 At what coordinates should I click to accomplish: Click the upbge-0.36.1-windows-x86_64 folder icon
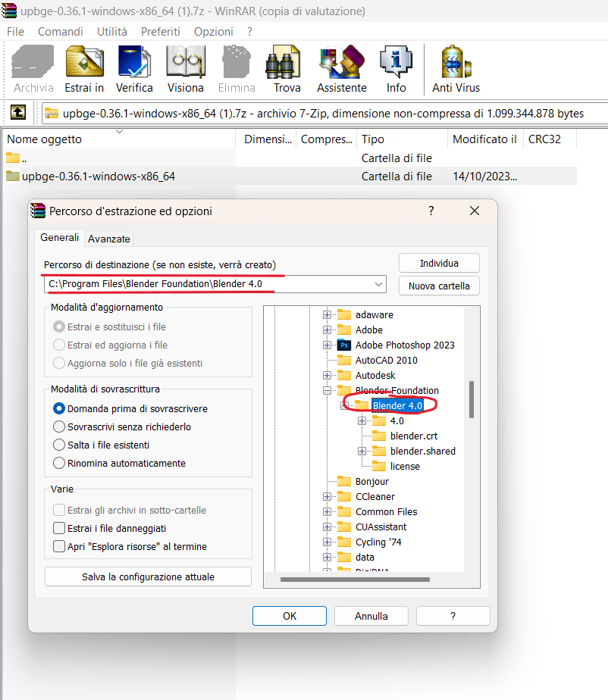click(x=13, y=177)
